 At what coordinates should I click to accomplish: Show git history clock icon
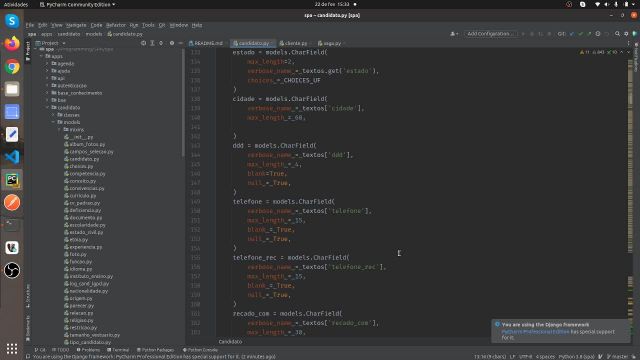(598, 34)
